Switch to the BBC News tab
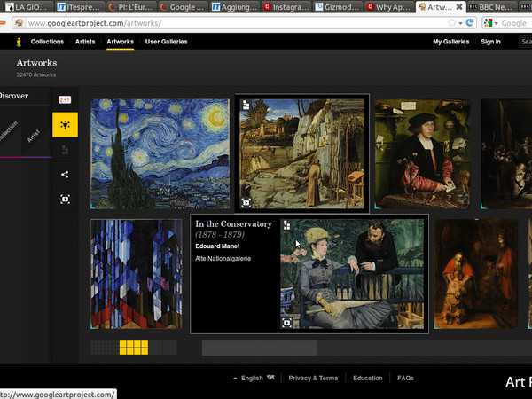This screenshot has width=532, height=399. click(x=491, y=7)
